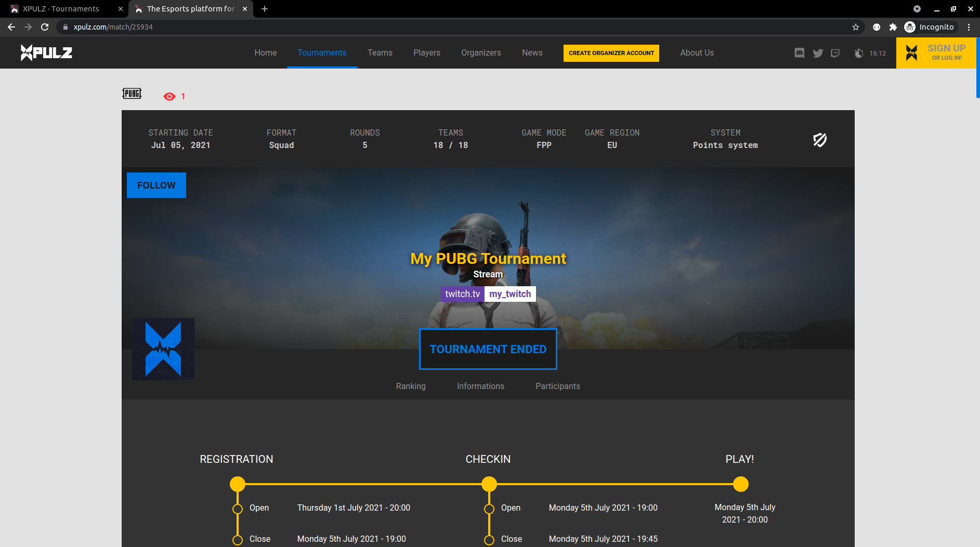Screen dimensions: 980x547
Task: Click the clock icon next to 16:12
Action: (859, 53)
